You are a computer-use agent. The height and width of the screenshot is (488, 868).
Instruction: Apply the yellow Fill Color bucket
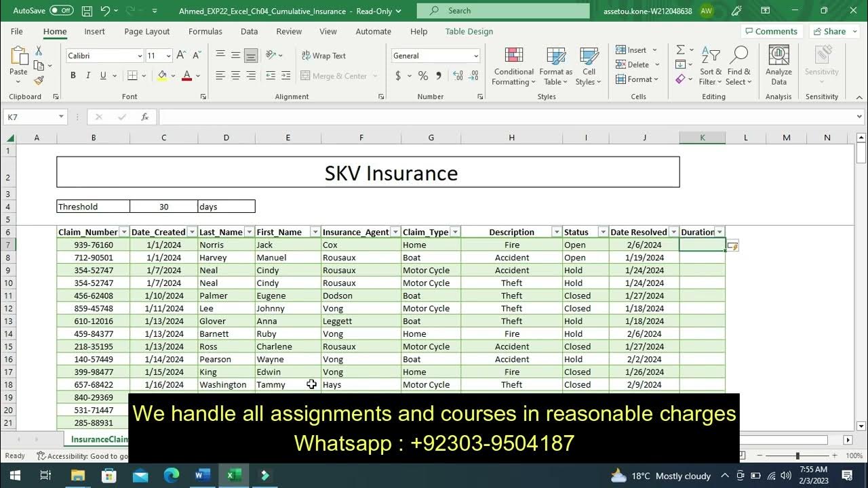[163, 76]
